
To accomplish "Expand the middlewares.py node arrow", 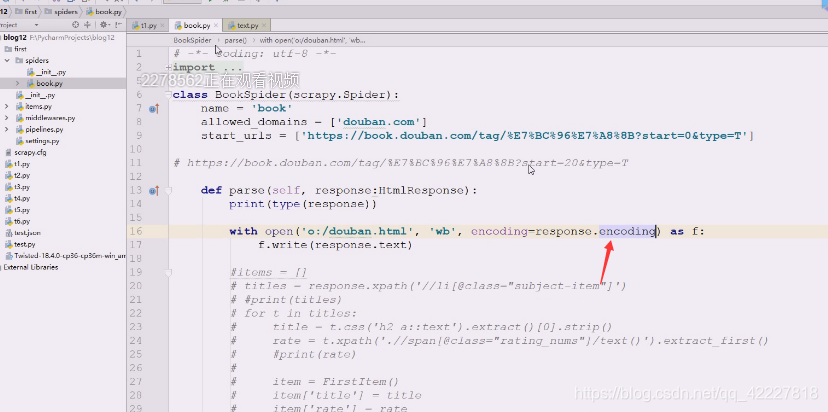I will (x=7, y=118).
